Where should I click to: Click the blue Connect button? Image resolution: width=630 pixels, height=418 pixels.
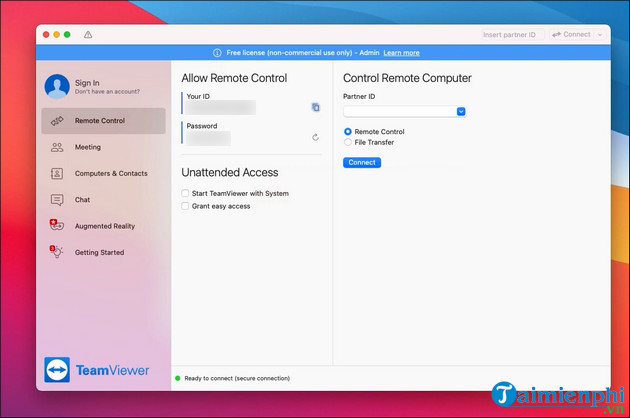click(x=362, y=162)
